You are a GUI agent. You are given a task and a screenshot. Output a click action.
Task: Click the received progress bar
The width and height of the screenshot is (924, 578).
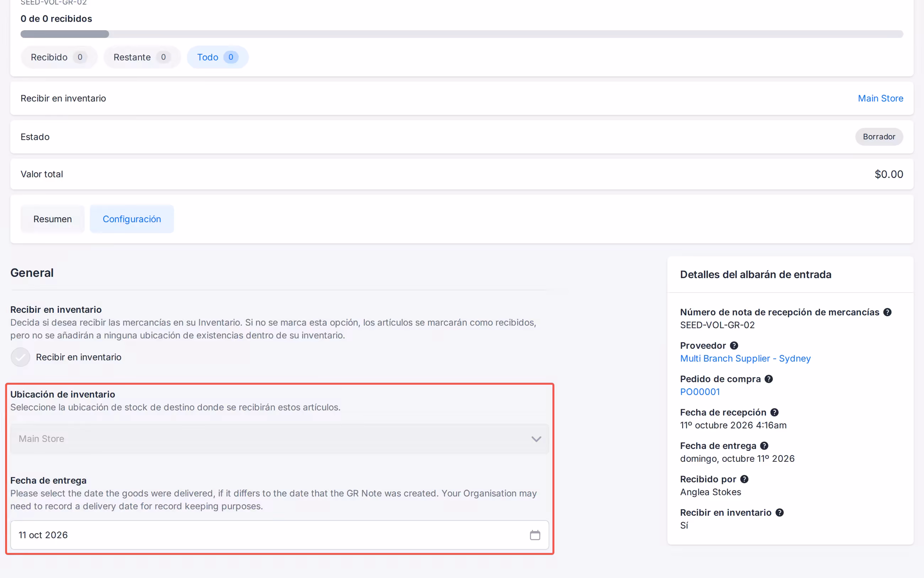click(x=462, y=34)
